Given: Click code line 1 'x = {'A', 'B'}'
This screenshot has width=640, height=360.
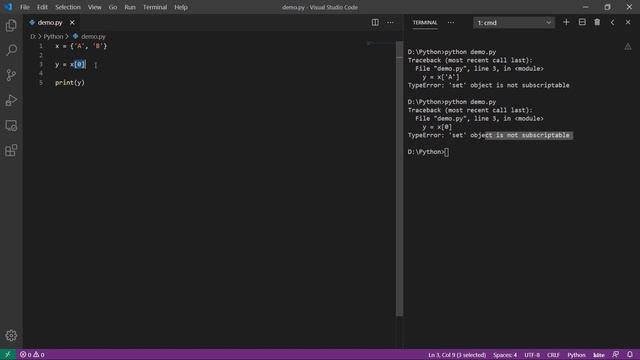Looking at the screenshot, I should tap(81, 46).
